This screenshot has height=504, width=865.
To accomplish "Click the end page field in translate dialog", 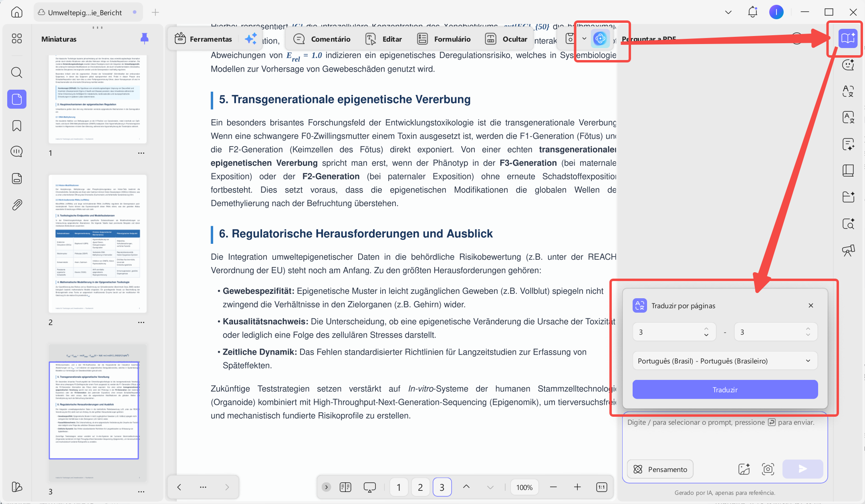I will [x=776, y=332].
